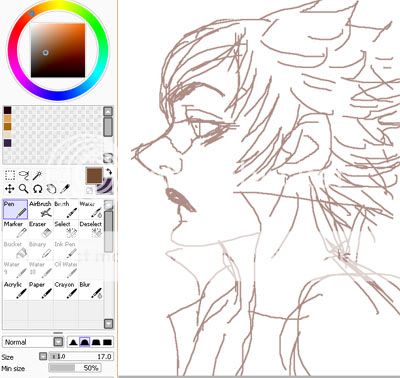
Task: Open the brush Size multiplier dropdown
Action: point(43,356)
